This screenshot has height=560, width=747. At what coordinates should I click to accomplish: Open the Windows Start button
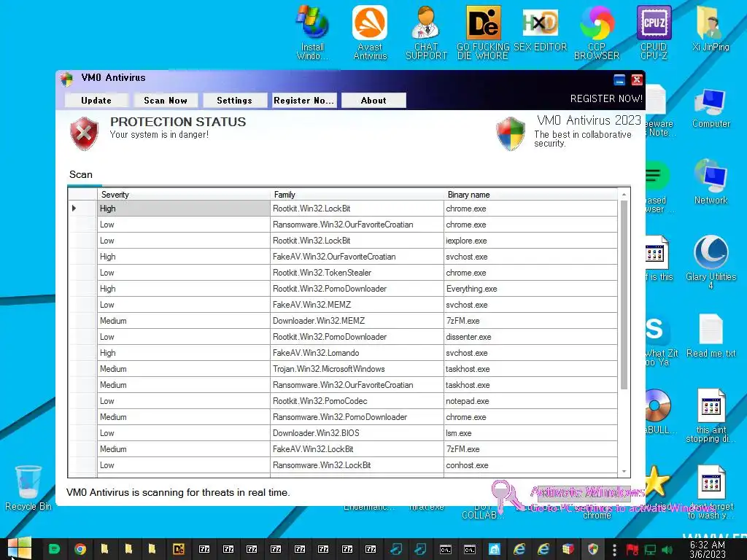pyautogui.click(x=19, y=549)
